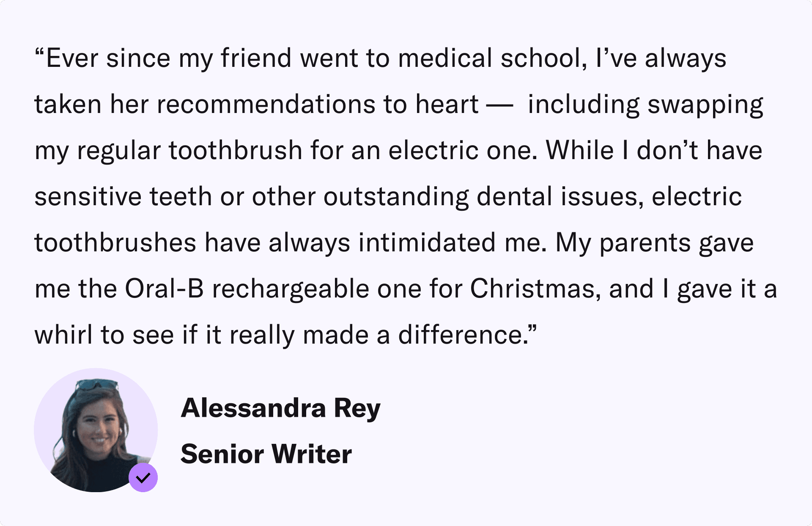Click the author name Alessandra Rey
Viewport: 812px width, 526px height.
click(x=280, y=408)
